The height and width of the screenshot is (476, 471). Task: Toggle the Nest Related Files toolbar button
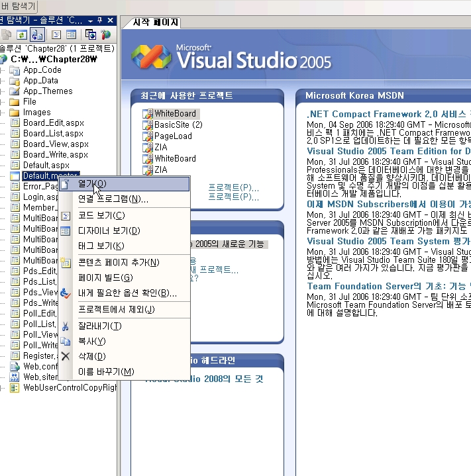pyautogui.click(x=37, y=34)
